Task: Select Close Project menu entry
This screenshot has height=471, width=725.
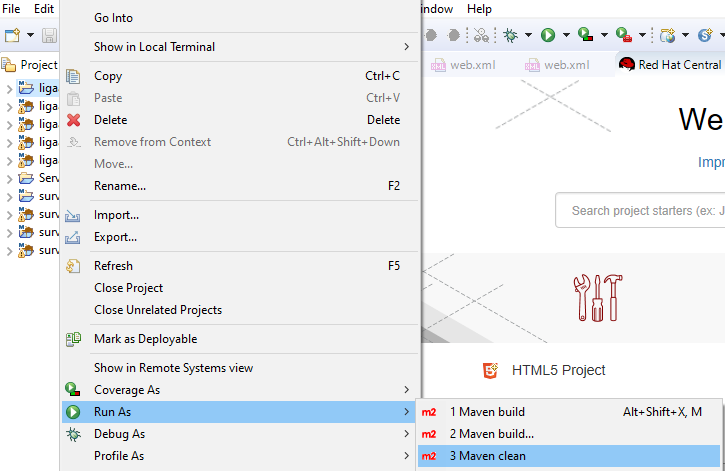Action: click(240, 288)
